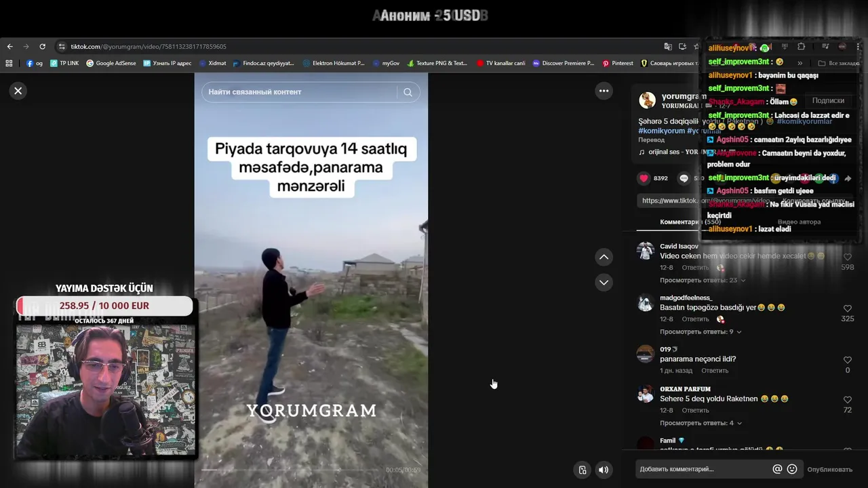Like madgodfeelness_'s comment
Screen dimensions: 868x488
[847, 309]
